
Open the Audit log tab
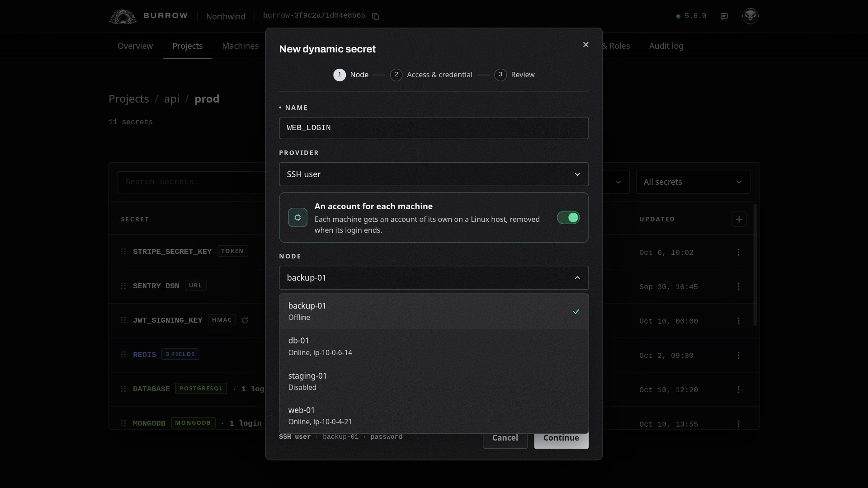(x=666, y=46)
